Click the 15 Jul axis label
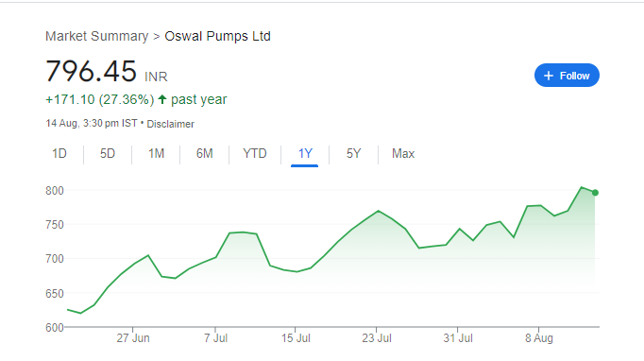644x361 pixels. tap(296, 338)
